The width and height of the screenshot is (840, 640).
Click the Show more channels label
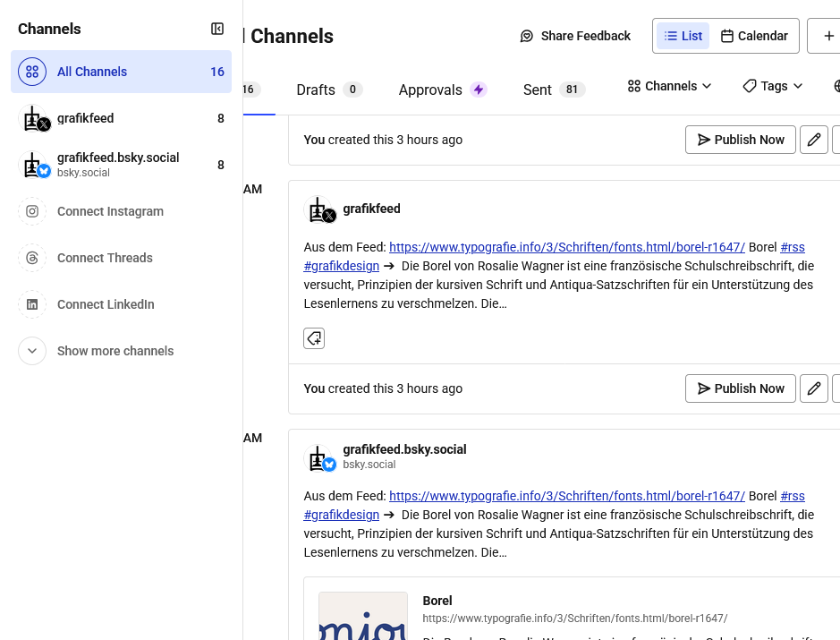point(115,351)
